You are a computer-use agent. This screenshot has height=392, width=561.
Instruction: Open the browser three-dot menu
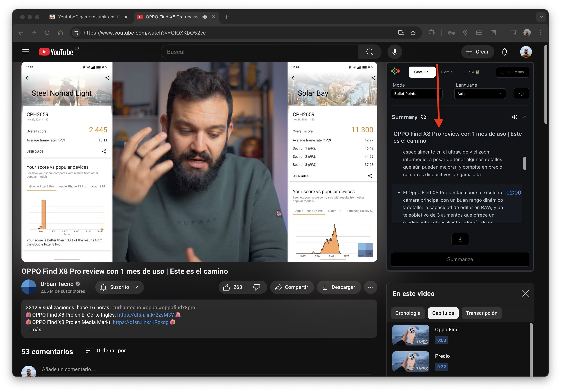pos(540,33)
